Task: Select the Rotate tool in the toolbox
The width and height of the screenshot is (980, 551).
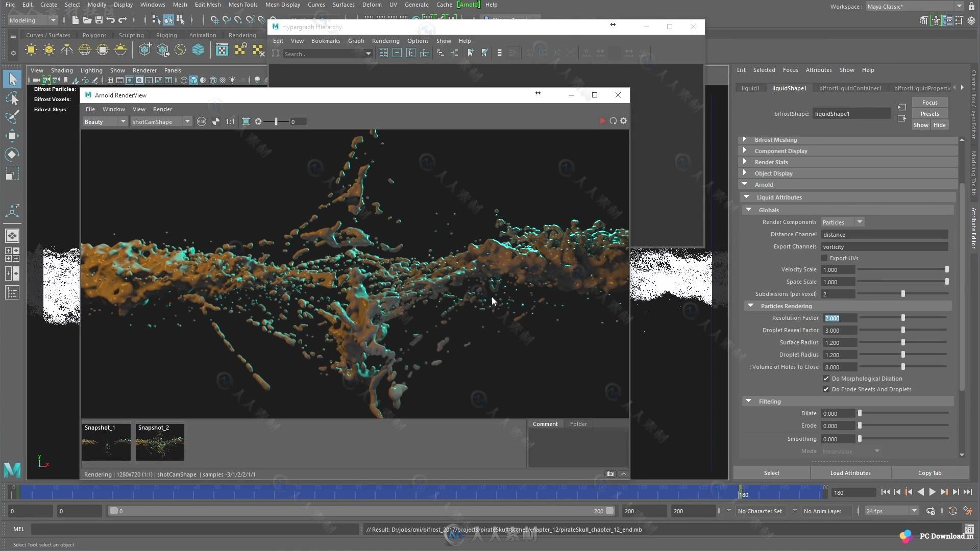Action: 12,155
